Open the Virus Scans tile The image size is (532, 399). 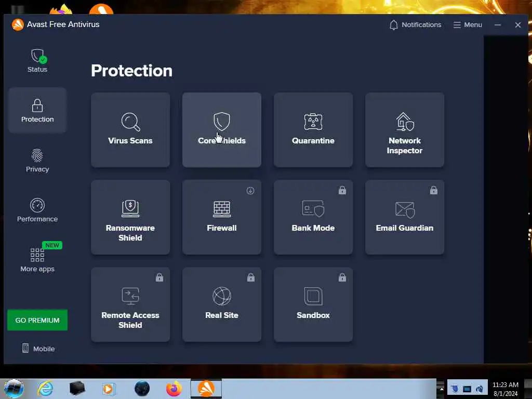130,130
